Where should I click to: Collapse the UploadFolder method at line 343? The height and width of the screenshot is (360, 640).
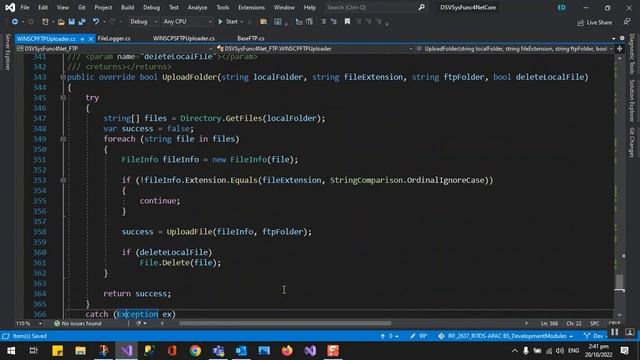tap(63, 77)
